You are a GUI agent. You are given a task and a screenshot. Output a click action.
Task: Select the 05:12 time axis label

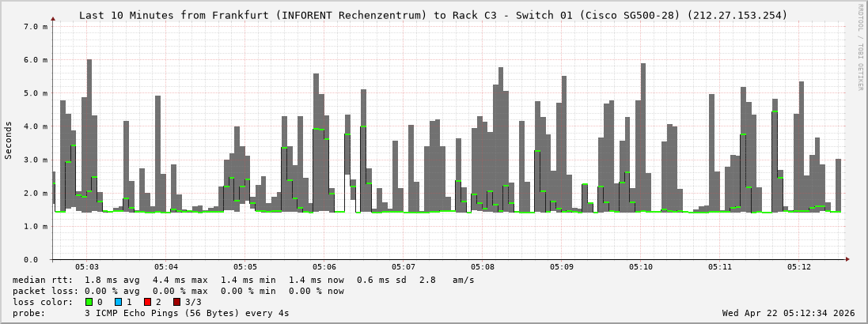799,267
